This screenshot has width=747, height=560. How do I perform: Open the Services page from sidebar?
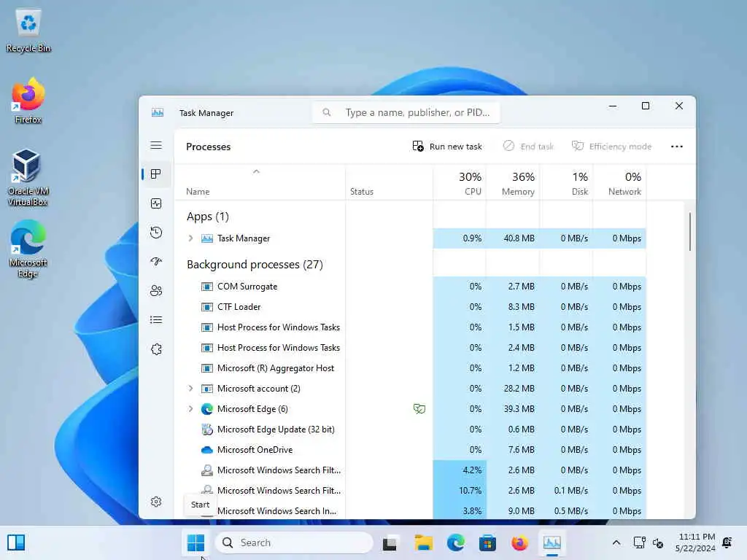click(156, 349)
